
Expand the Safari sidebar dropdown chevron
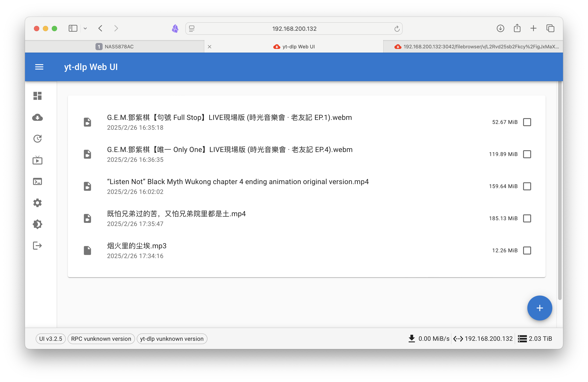pos(85,28)
